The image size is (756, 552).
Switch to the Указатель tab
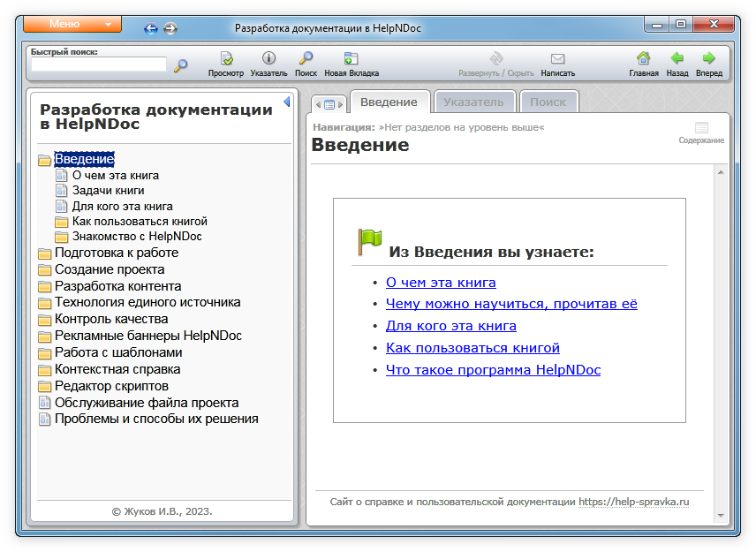point(473,102)
